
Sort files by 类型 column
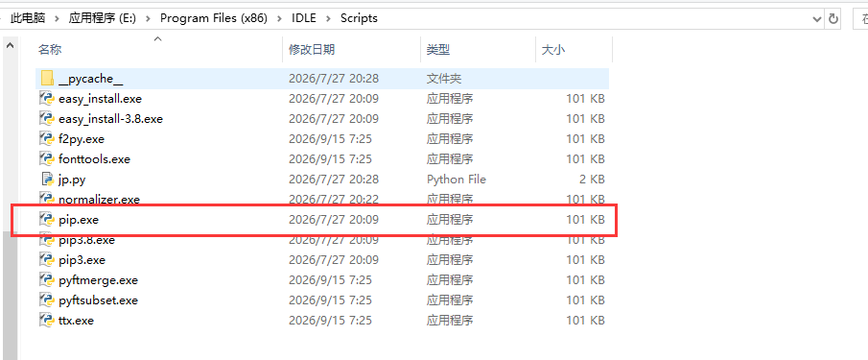(438, 49)
